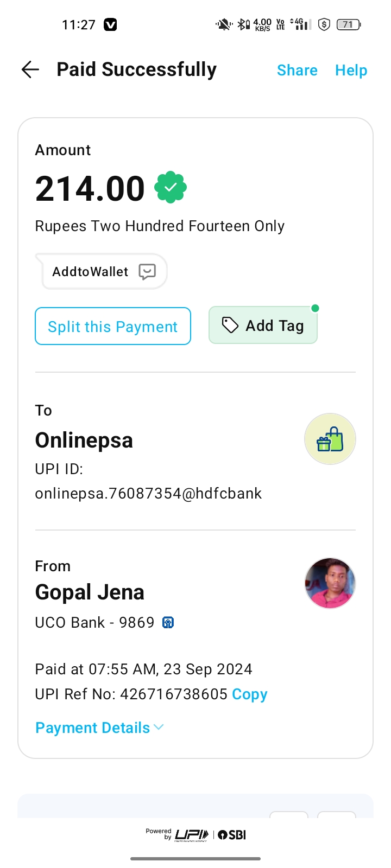The width and height of the screenshot is (391, 868).
Task: Tap the UCO Bank logo icon
Action: pyautogui.click(x=168, y=623)
